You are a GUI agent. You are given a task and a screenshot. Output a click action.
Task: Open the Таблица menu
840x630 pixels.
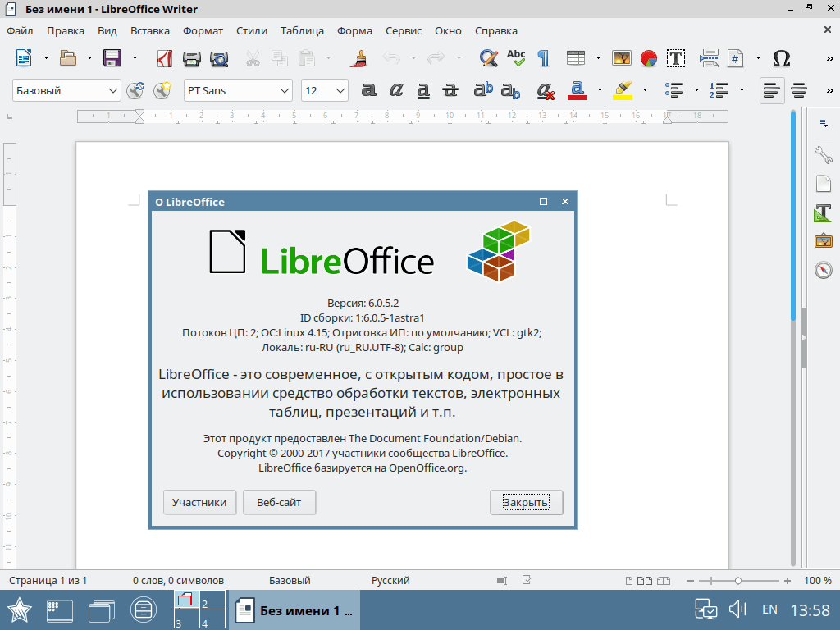click(x=302, y=30)
